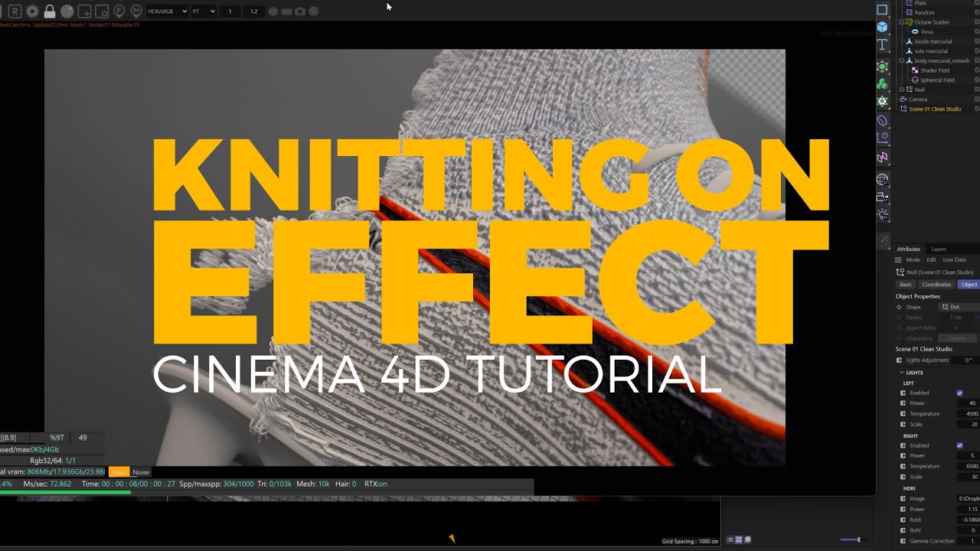Click LEFT light Temperature value 4500
The height and width of the screenshot is (551, 980).
click(x=968, y=414)
